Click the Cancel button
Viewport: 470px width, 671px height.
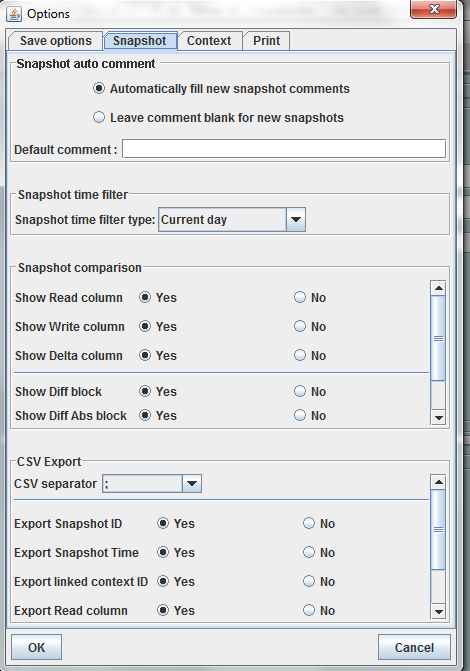pos(414,647)
